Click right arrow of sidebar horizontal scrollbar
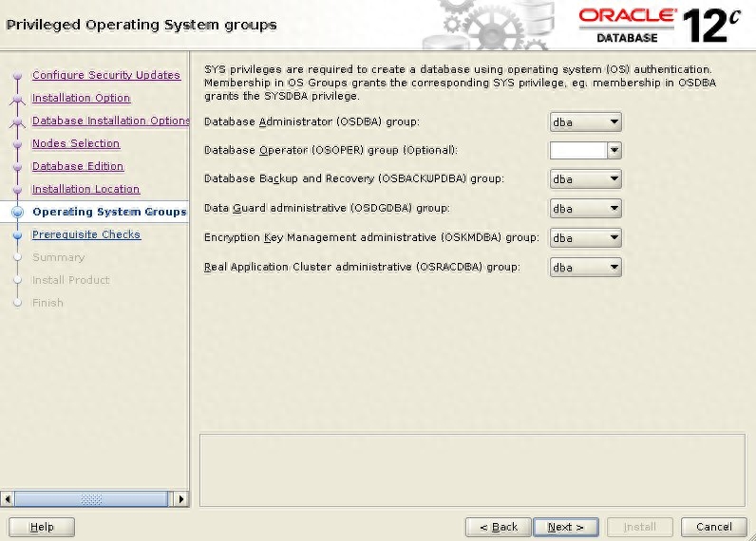This screenshot has width=756, height=541. [181, 498]
